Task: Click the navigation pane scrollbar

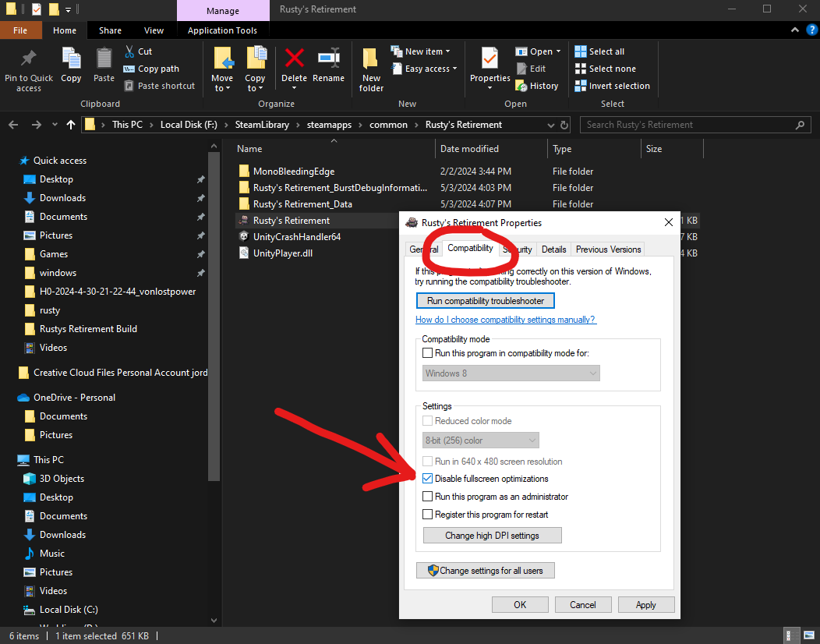Action: point(214,317)
